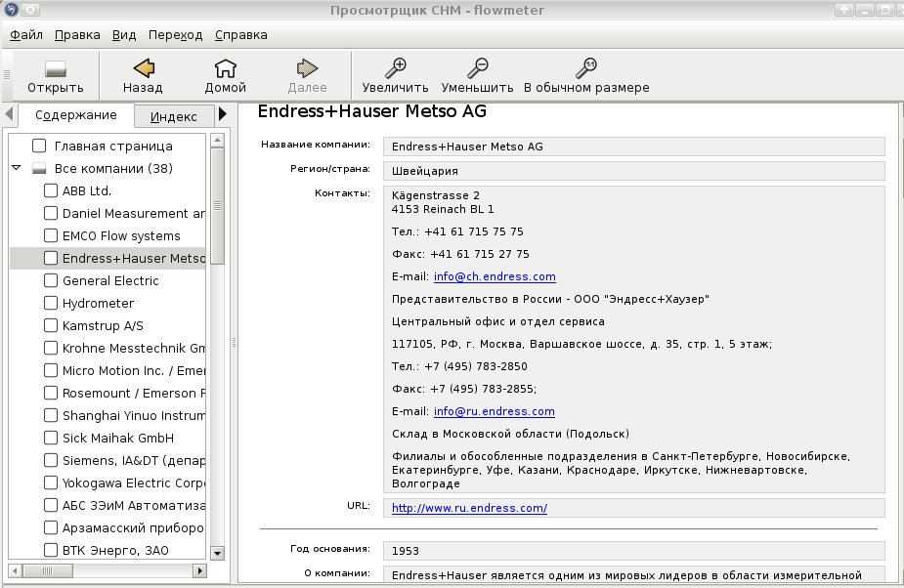
Task: Open the ABB Ltd. company page
Action: tap(86, 190)
